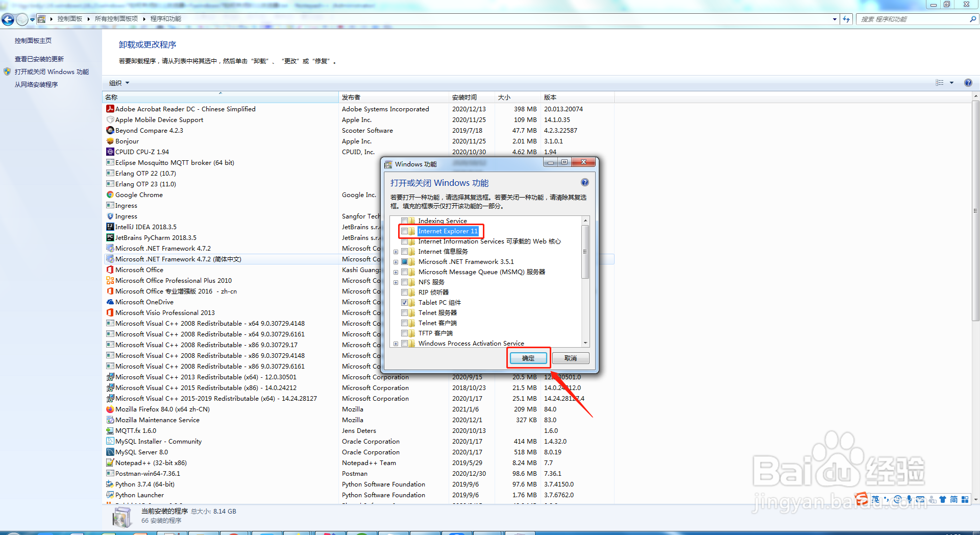Click the Mozilla Maintenance Service icon
The width and height of the screenshot is (980, 535).
point(110,420)
